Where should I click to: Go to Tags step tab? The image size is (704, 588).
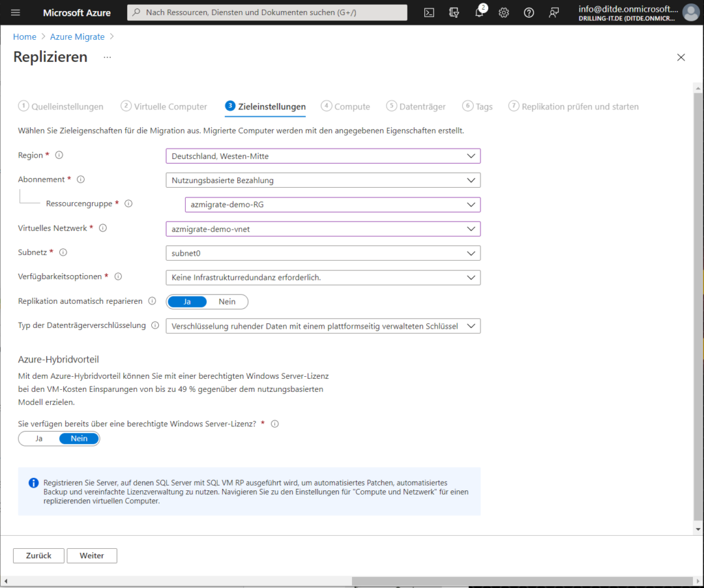click(x=477, y=107)
